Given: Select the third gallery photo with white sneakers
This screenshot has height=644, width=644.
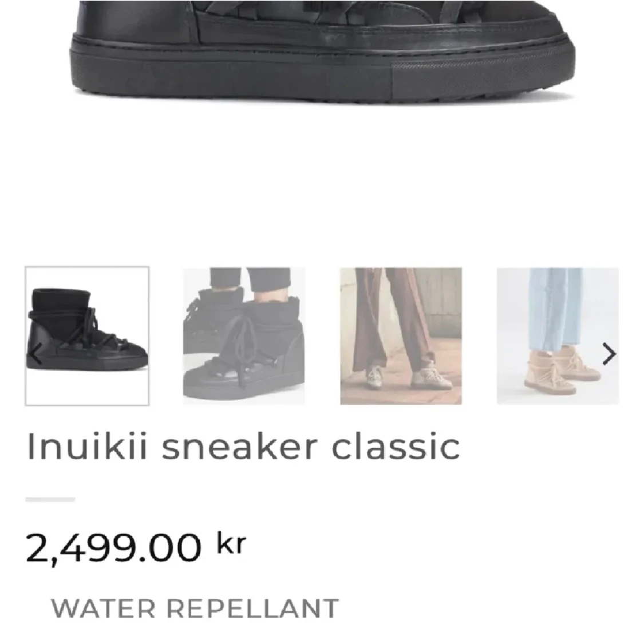Looking at the screenshot, I should pos(401,336).
